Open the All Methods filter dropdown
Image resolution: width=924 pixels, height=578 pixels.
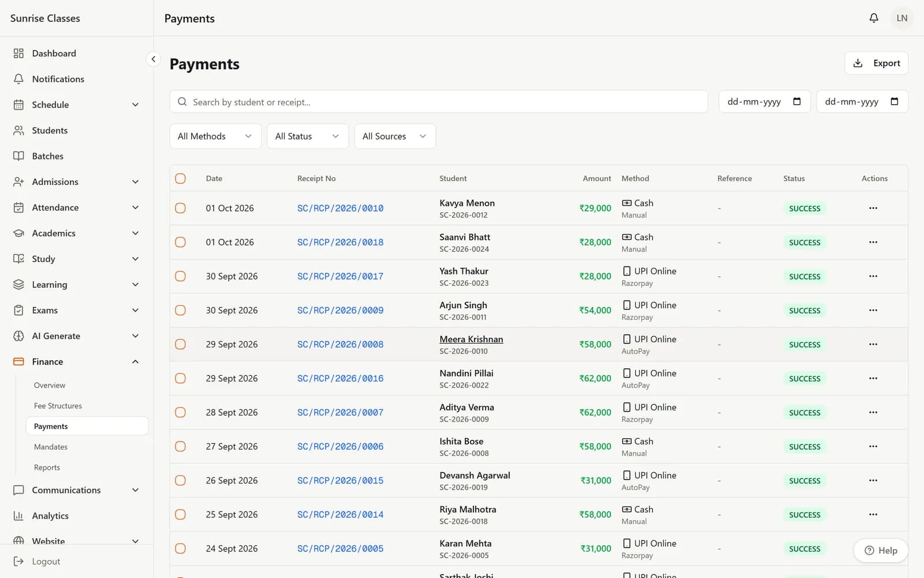(x=215, y=136)
